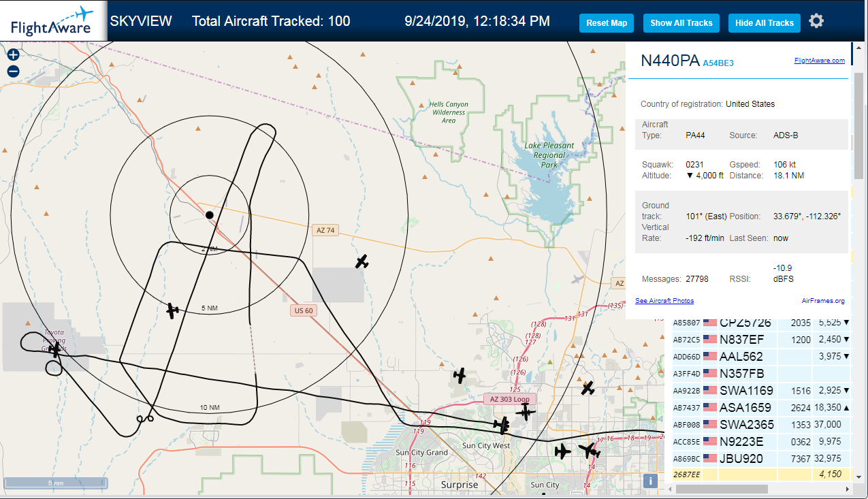Click Hide All Tracks button
The height and width of the screenshot is (499, 868).
(x=765, y=23)
